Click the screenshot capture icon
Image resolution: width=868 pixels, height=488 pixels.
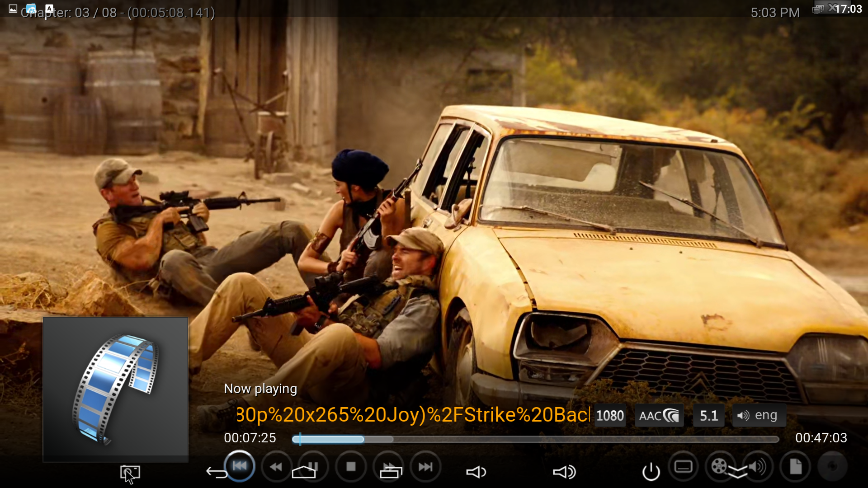tap(130, 473)
